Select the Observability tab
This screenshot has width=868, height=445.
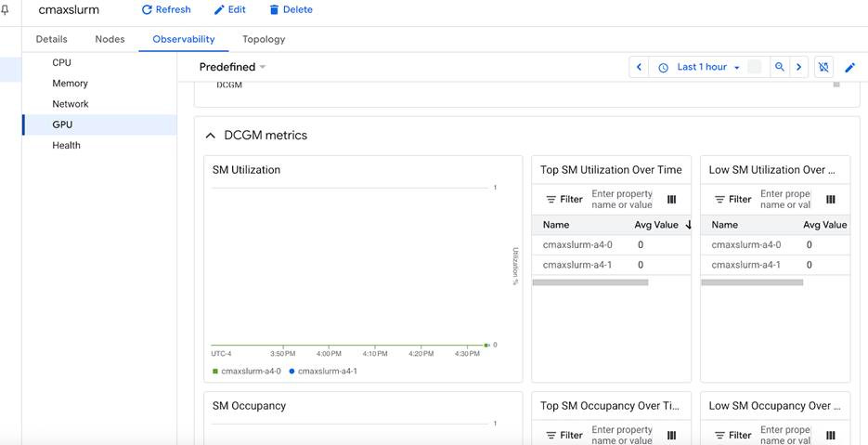click(184, 39)
